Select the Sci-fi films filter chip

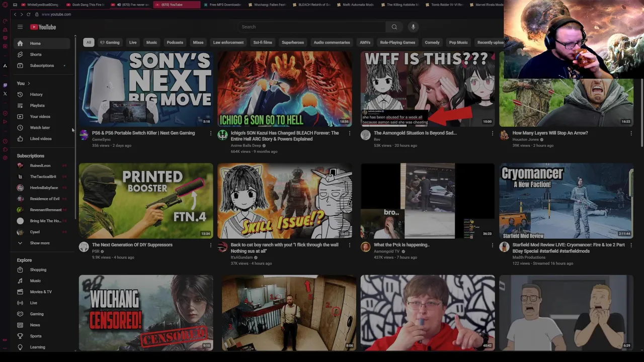click(x=263, y=42)
